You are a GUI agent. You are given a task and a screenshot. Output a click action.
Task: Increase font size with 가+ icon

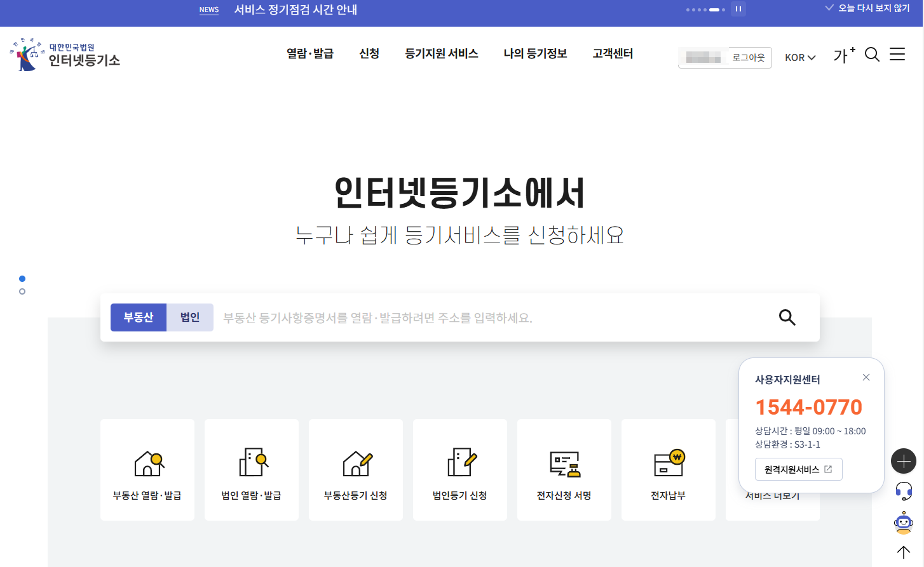[x=844, y=55]
